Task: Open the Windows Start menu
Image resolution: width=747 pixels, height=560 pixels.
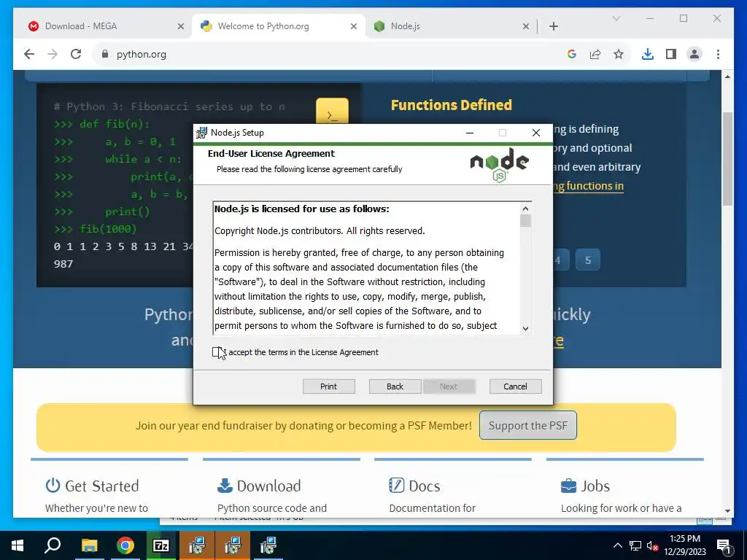Action: click(18, 545)
